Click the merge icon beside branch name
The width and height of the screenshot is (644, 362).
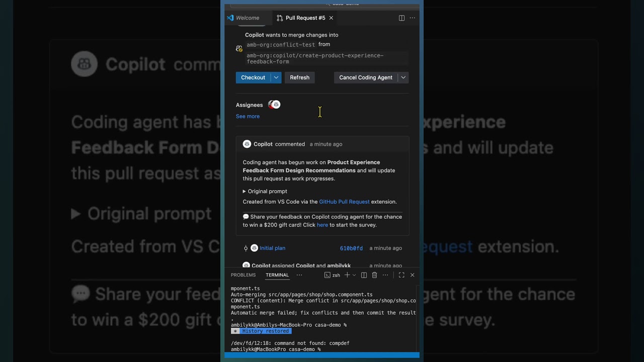click(239, 49)
